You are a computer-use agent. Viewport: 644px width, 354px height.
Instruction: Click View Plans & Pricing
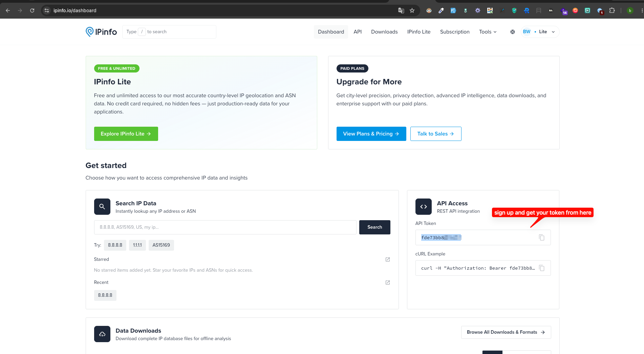[x=371, y=134]
